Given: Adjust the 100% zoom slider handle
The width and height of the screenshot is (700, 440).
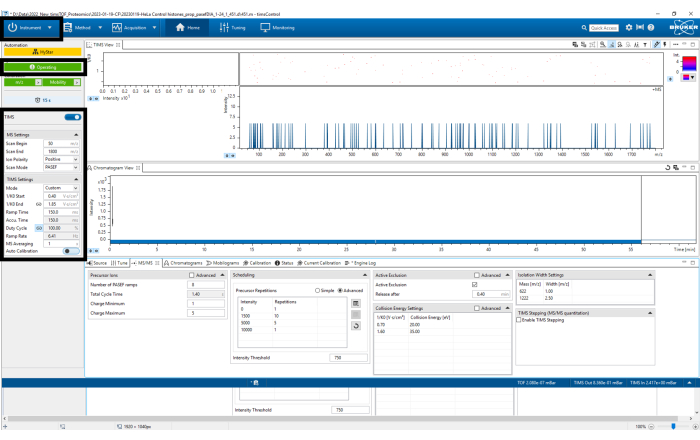Looking at the screenshot, I should pyautogui.click(x=673, y=427).
